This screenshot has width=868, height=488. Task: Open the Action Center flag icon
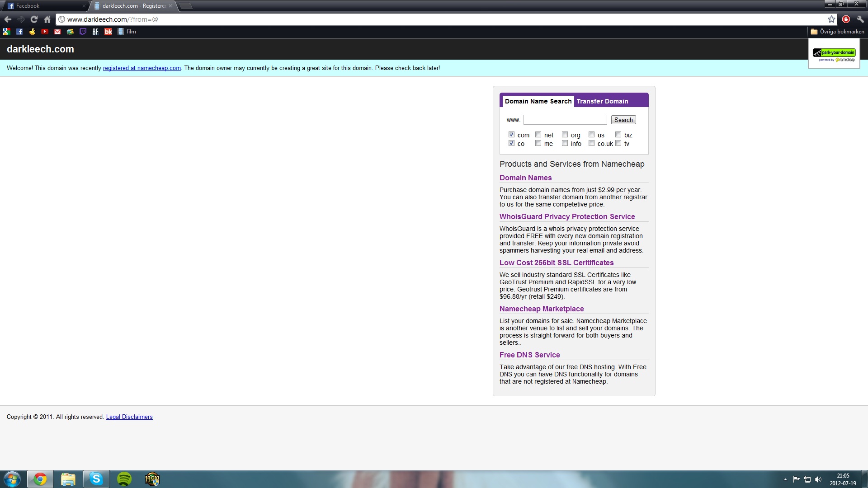coord(796,479)
